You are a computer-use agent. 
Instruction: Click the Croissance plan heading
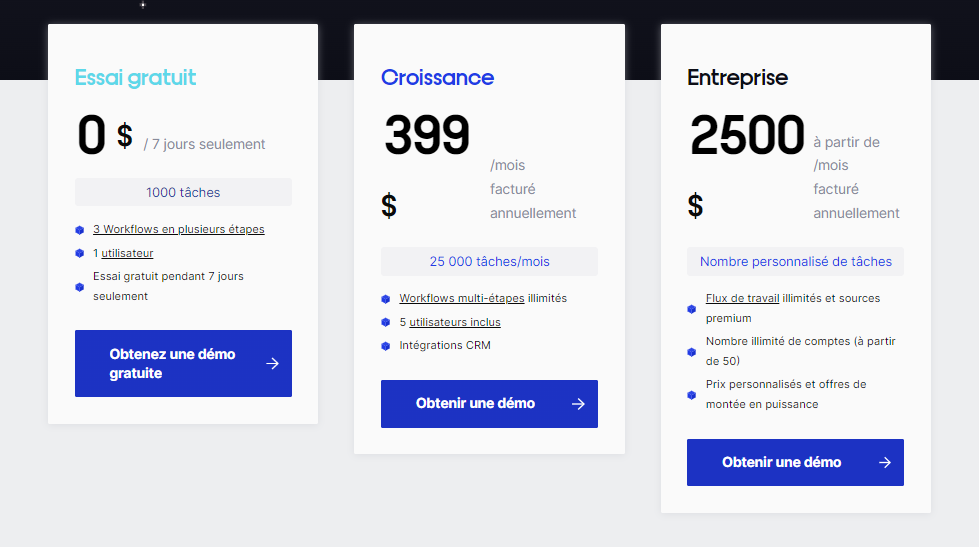[437, 77]
